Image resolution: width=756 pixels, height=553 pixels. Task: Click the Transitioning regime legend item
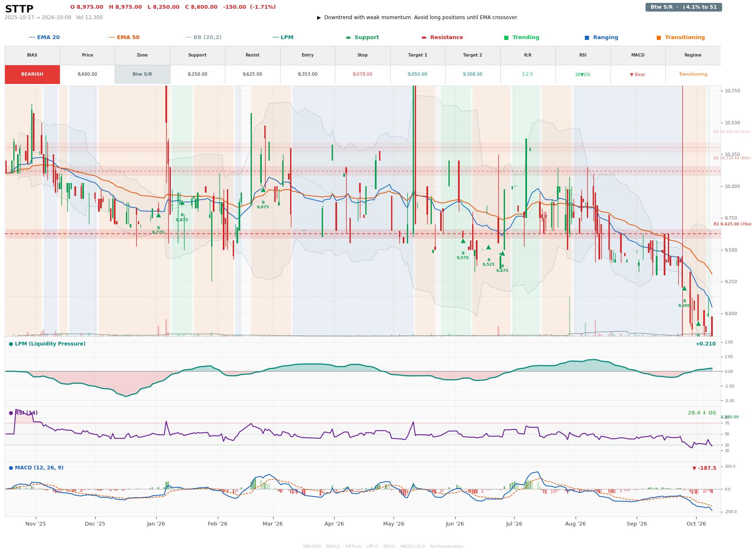click(680, 37)
